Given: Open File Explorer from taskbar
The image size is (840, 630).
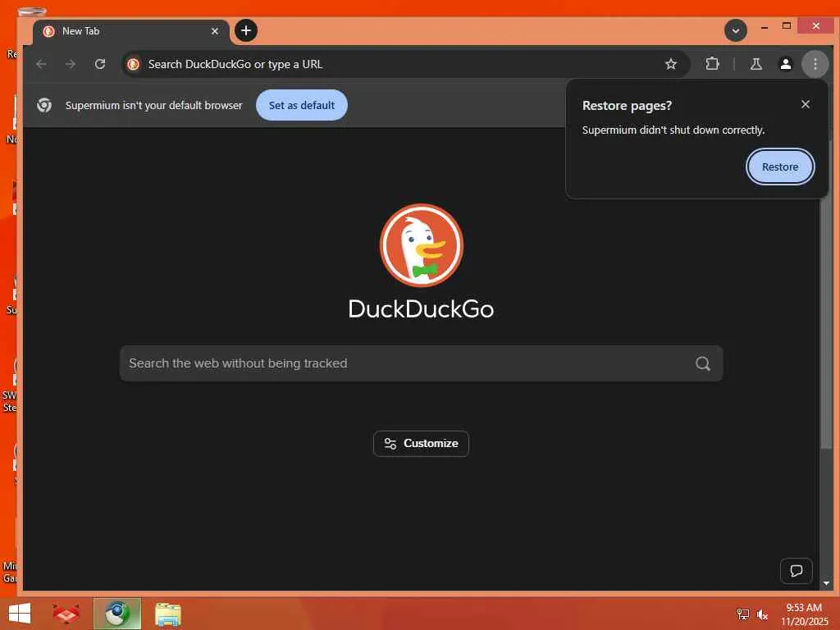Looking at the screenshot, I should 168,614.
